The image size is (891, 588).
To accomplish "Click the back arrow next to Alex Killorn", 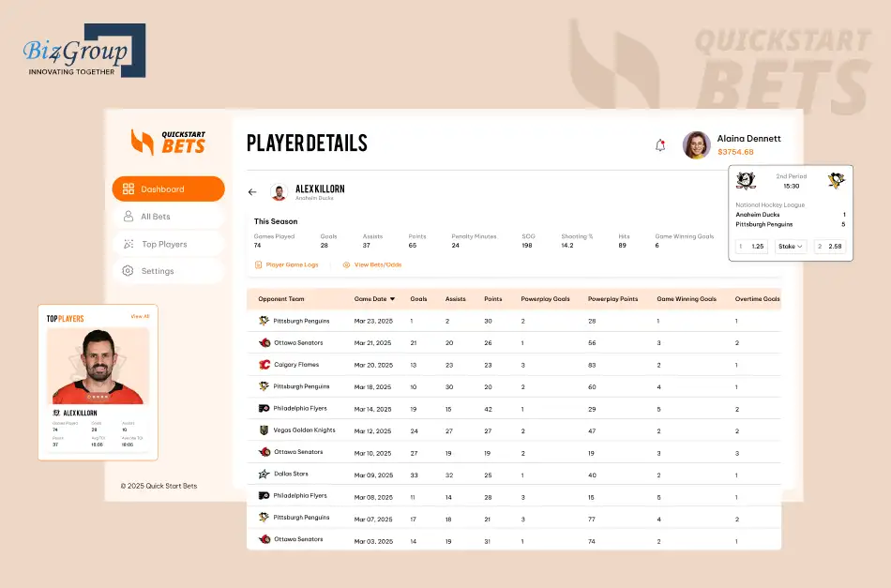I will pyautogui.click(x=251, y=191).
